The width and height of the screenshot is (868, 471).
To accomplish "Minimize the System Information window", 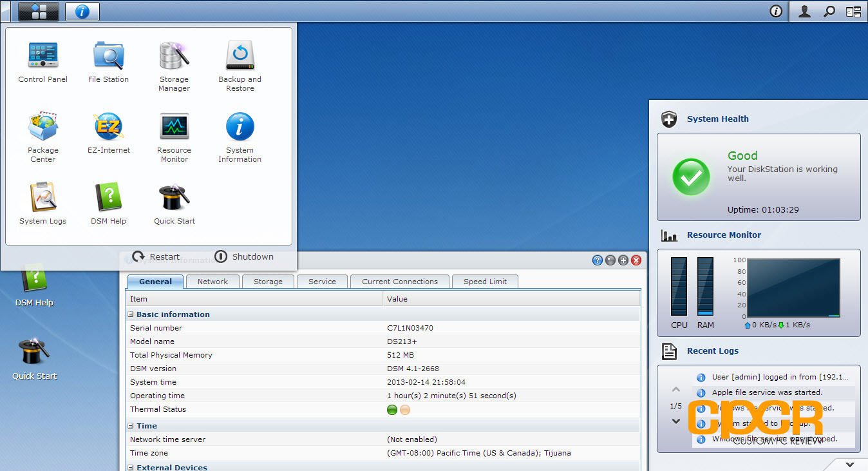I will pyautogui.click(x=610, y=260).
